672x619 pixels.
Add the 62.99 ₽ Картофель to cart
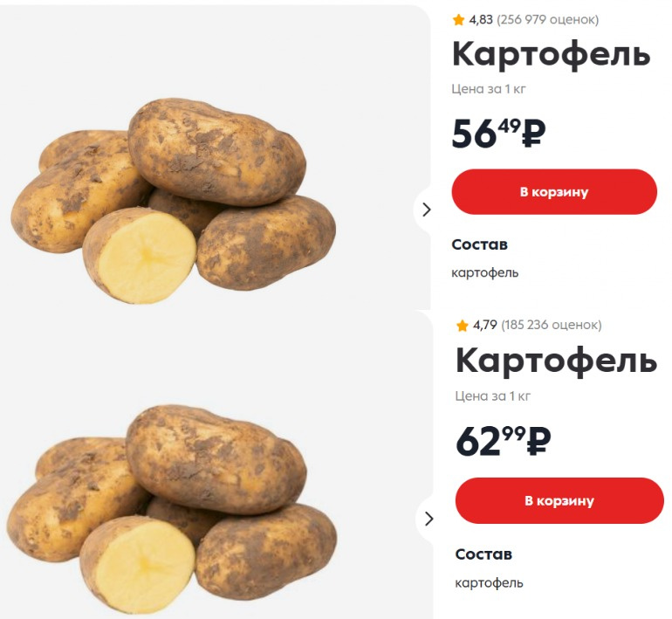559,500
